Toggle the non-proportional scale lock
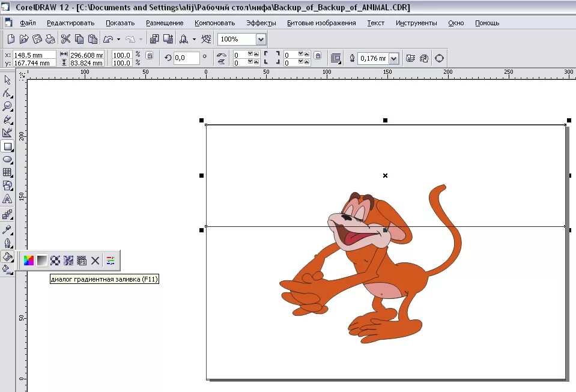The image size is (576, 392). point(150,56)
